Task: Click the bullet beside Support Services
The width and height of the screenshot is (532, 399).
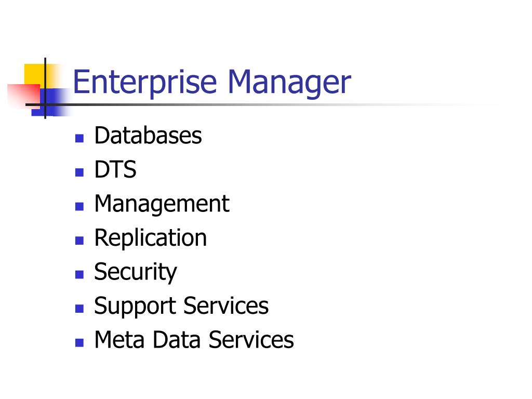Action: tap(79, 309)
